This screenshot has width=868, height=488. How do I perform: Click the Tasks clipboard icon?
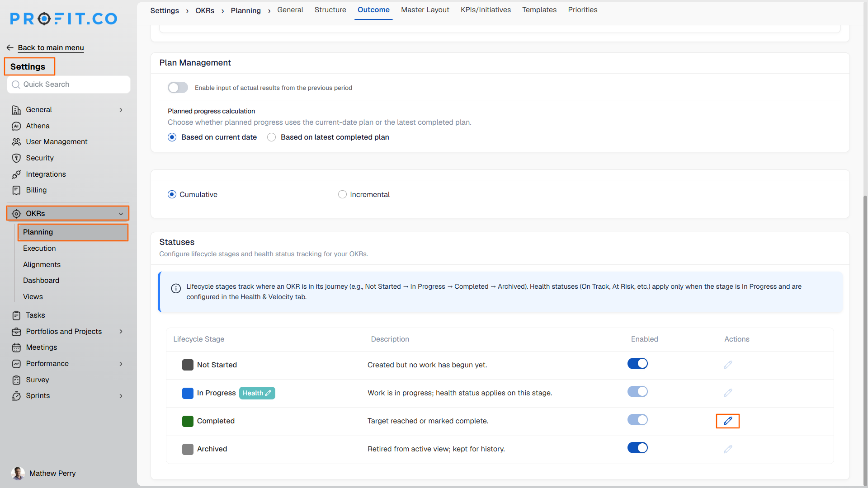(16, 315)
